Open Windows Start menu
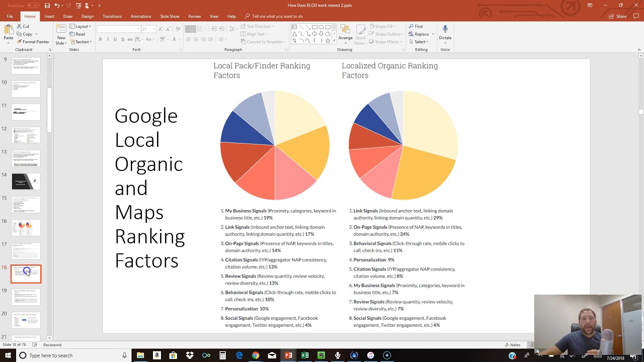The image size is (644, 362). [x=8, y=355]
